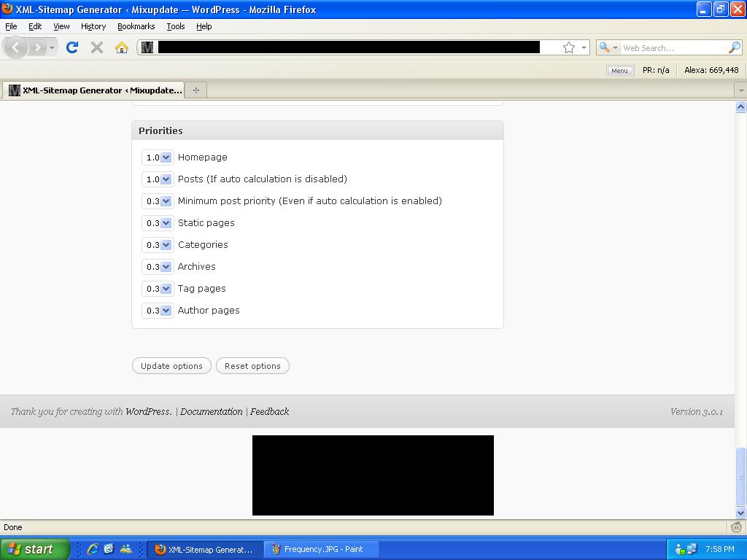Image resolution: width=747 pixels, height=560 pixels.
Task: Click the address bar URL field
Action: (349, 47)
